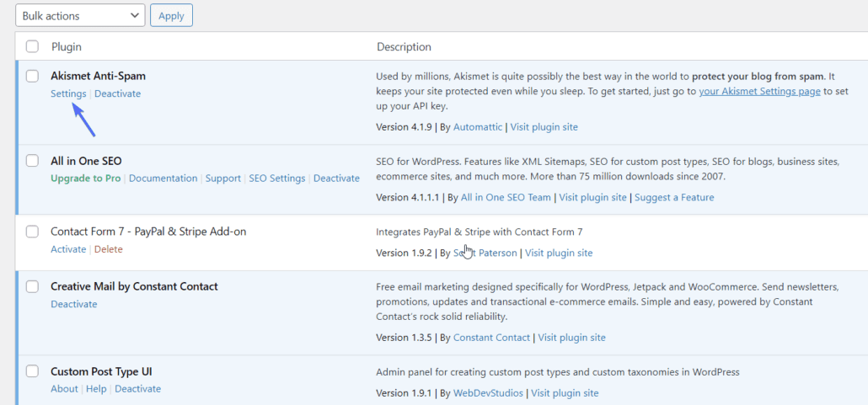This screenshot has height=405, width=868.
Task: Deactivate the Custom Post Type UI plugin
Action: [138, 388]
